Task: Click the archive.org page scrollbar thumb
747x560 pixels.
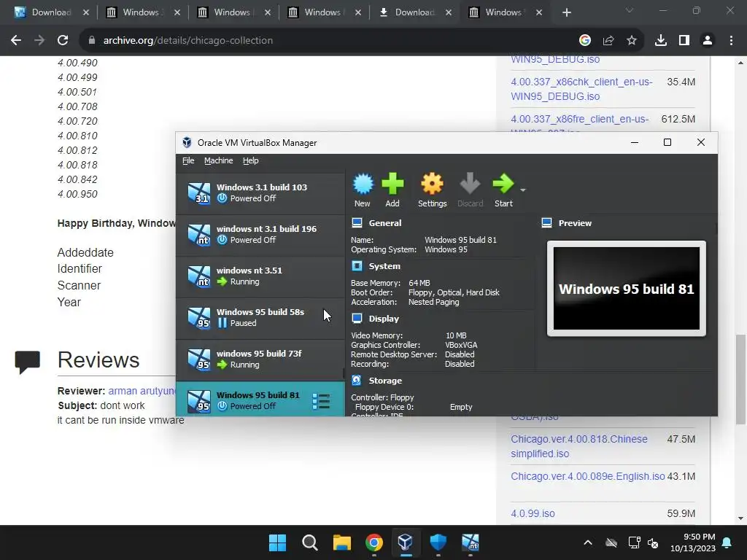Action: [x=740, y=379]
